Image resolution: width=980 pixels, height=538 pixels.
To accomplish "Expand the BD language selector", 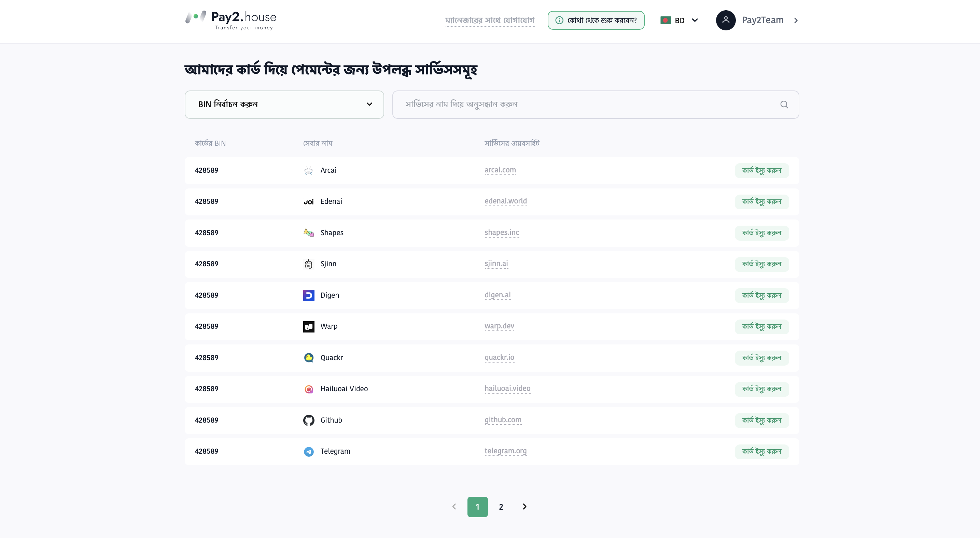I will tap(680, 20).
